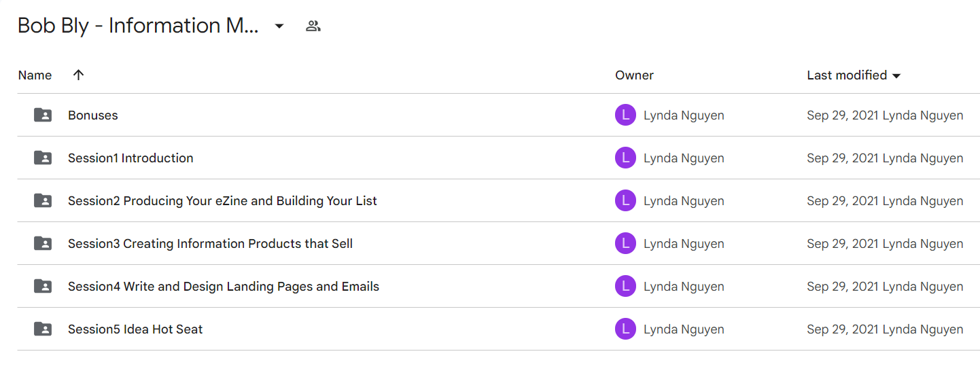Open Session4 Write and Design Landing Pages

coord(224,287)
